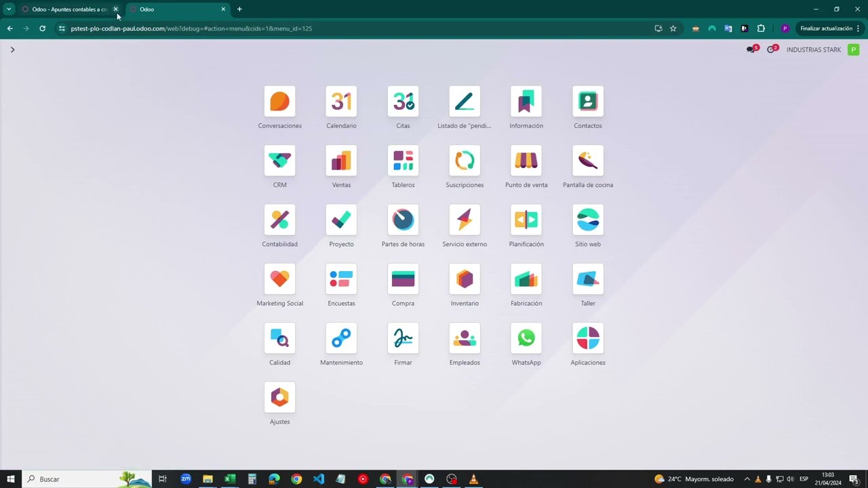Switch company via INDUSTRIAS STARK

[x=814, y=49]
